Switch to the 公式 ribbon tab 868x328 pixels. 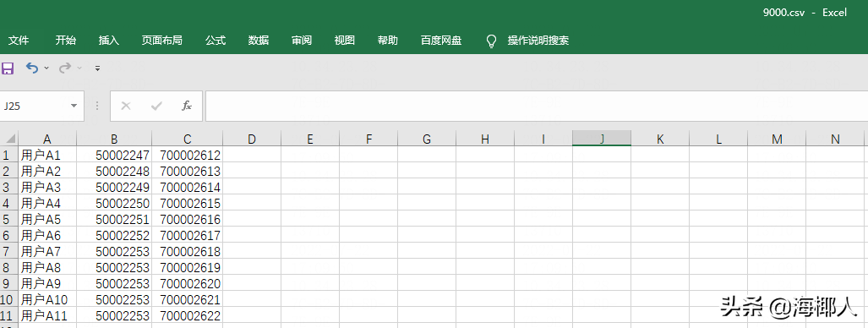tap(216, 41)
